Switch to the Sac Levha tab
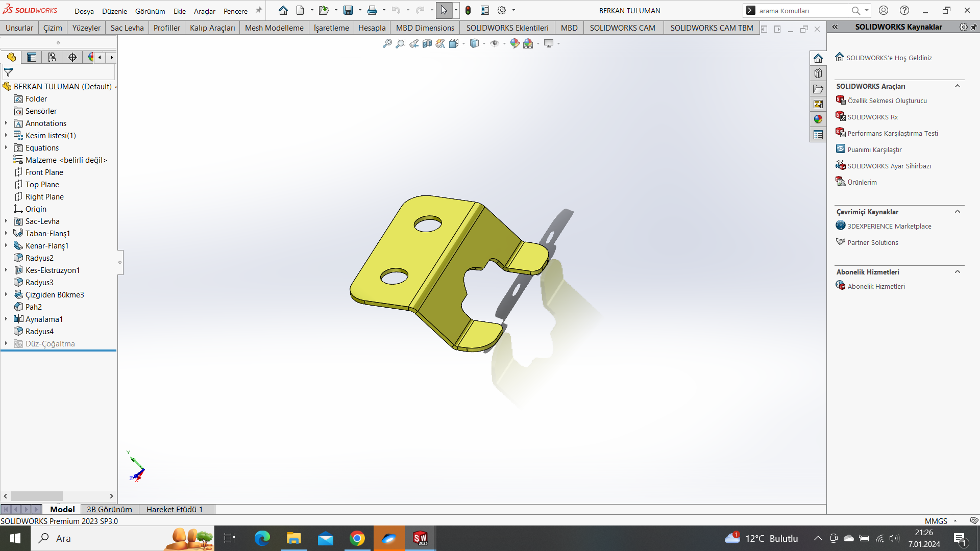 (x=127, y=28)
